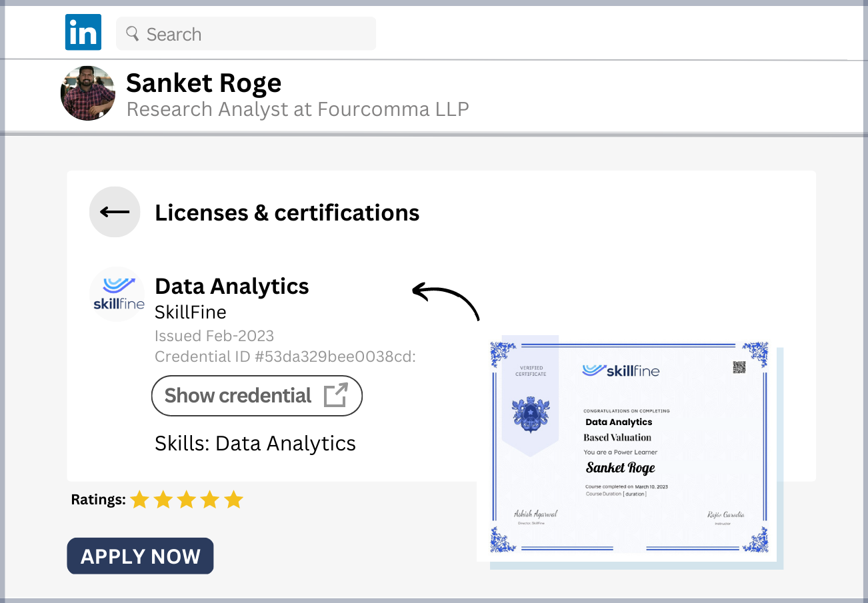Click the QR code on the certificate
Screen dimensions: 868x603
point(739,367)
